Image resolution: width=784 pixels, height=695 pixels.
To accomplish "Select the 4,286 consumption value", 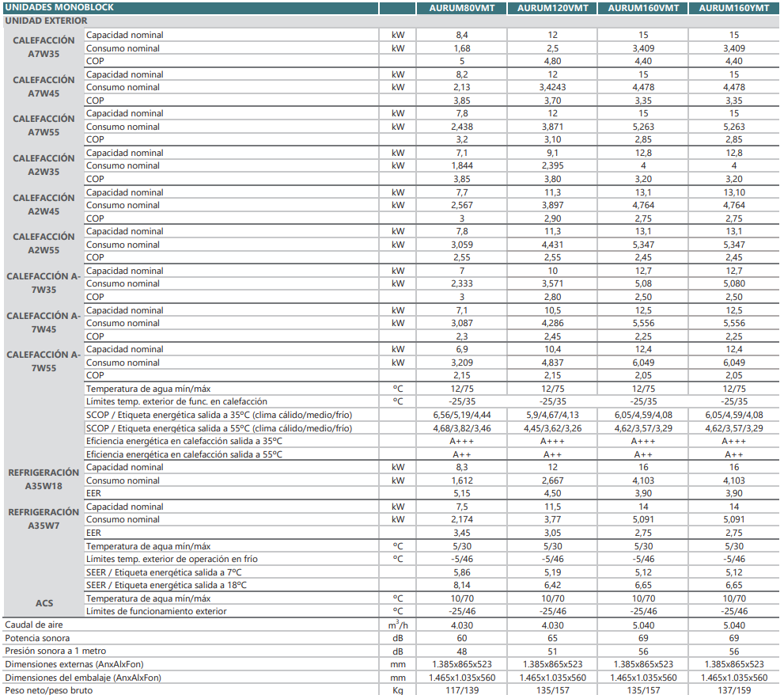I will click(552, 323).
